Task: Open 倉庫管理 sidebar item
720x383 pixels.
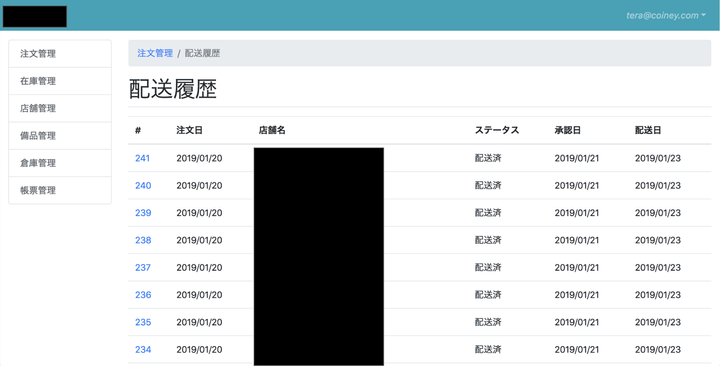Action: 60,163
